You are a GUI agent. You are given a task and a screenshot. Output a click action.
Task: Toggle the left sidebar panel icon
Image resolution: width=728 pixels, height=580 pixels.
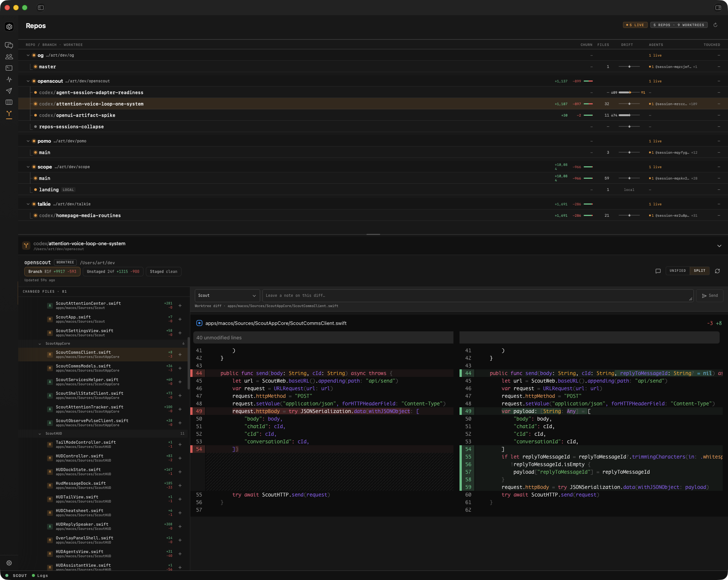click(41, 8)
